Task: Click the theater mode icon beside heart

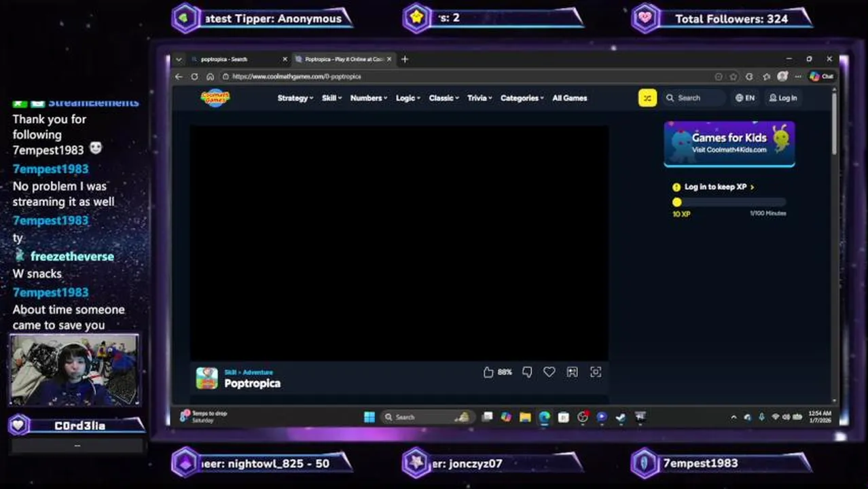Action: pyautogui.click(x=572, y=372)
